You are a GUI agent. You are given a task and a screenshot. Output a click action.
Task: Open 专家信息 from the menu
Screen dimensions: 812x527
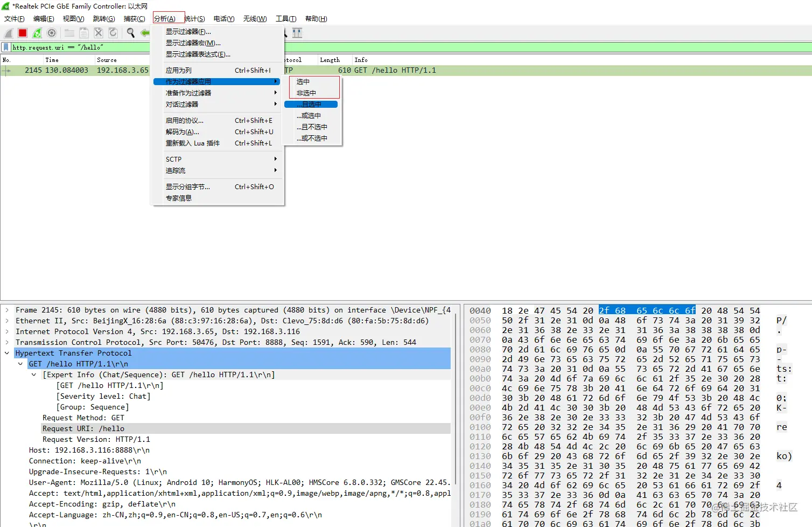point(217,198)
